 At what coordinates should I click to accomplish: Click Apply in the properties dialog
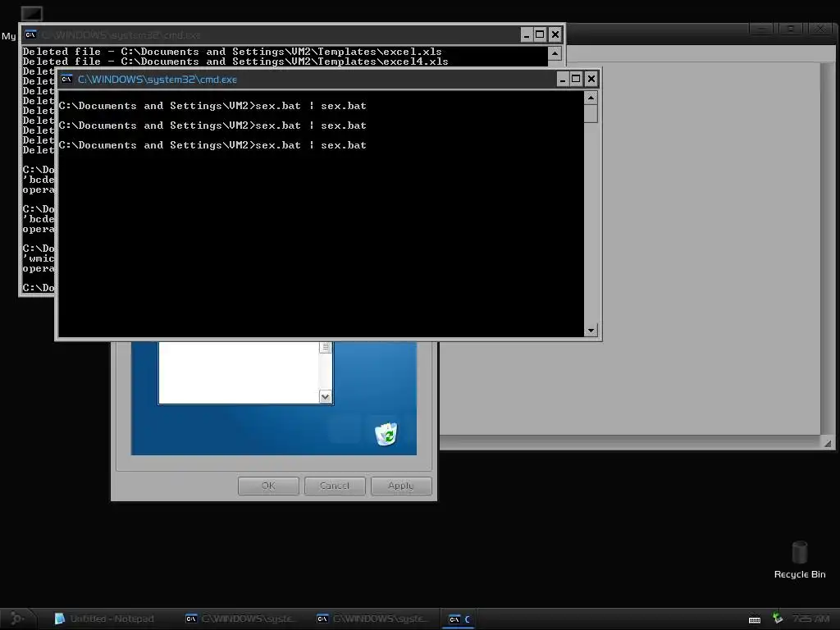(401, 486)
